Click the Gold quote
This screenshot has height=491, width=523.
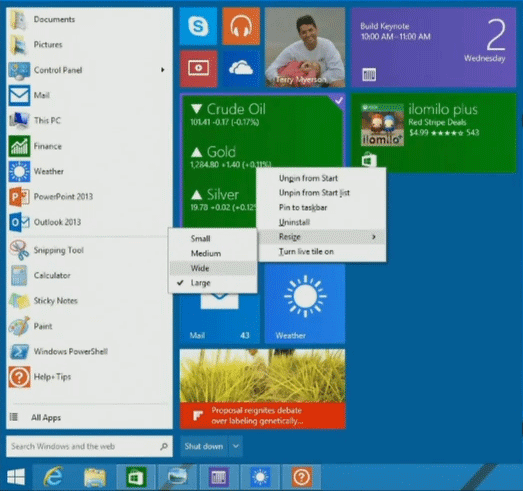230,156
